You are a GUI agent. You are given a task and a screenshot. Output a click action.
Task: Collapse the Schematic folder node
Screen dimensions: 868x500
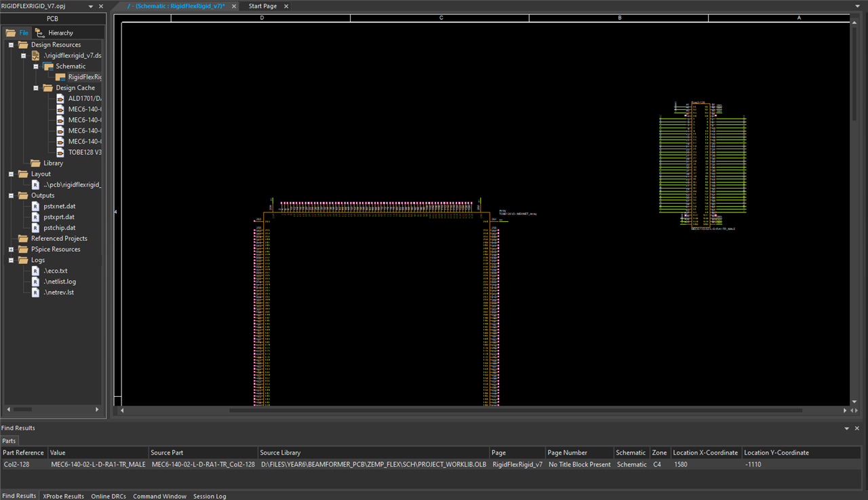point(35,66)
